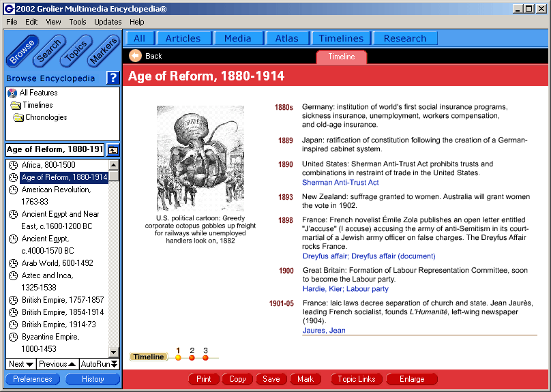Open the File menu
The width and height of the screenshot is (551, 392).
[12, 22]
